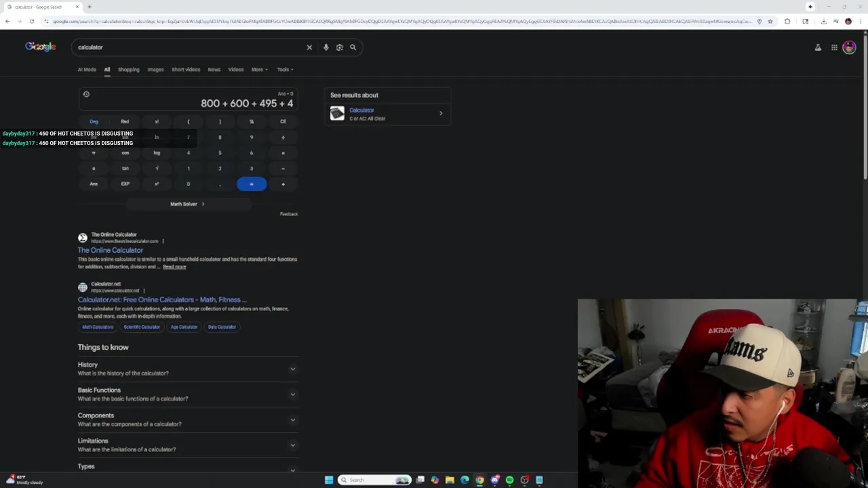Open the More search filters dropdown
The height and width of the screenshot is (488, 868).
(x=259, y=69)
